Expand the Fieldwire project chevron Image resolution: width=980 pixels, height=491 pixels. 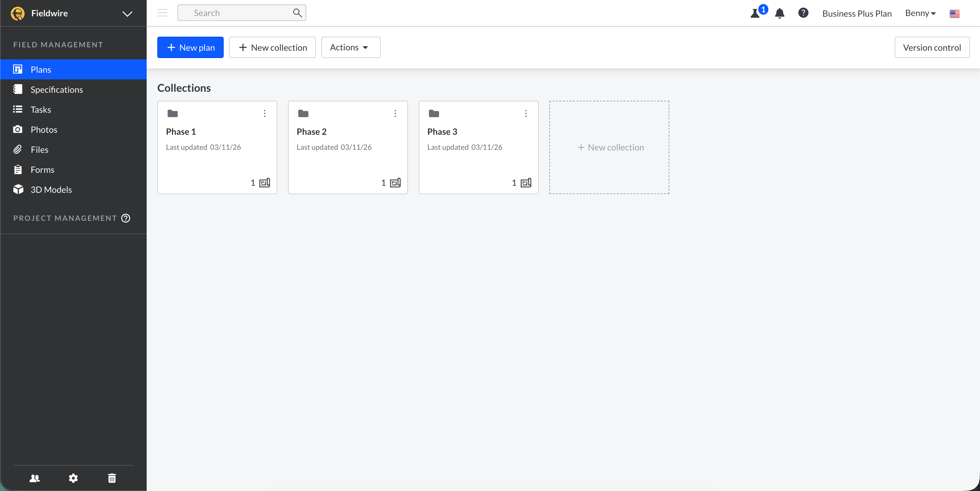127,14
